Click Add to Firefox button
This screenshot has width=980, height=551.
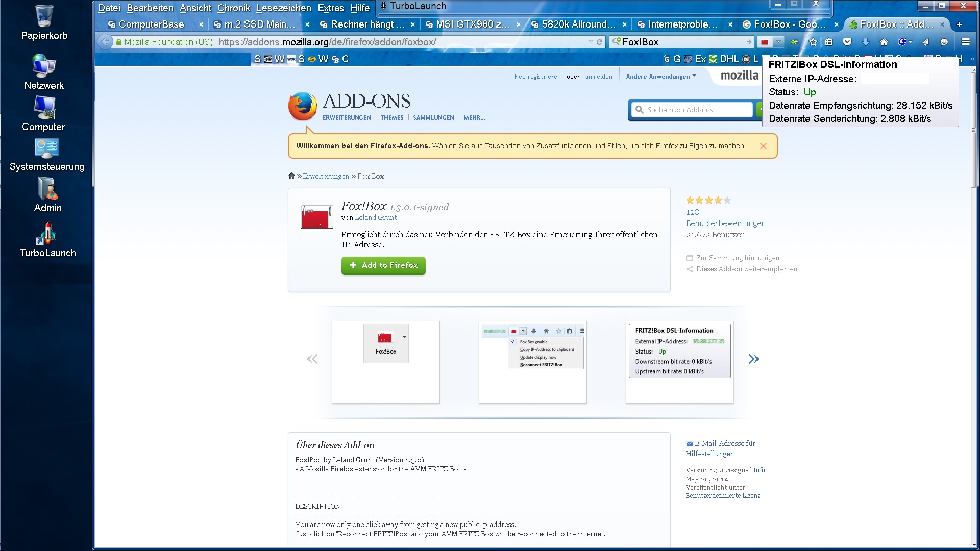pyautogui.click(x=383, y=265)
